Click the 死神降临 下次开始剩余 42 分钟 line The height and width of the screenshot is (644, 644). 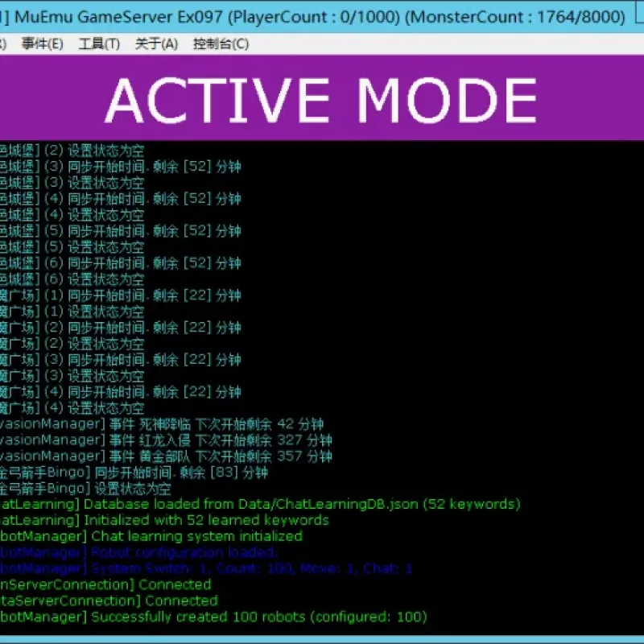pyautogui.click(x=162, y=424)
